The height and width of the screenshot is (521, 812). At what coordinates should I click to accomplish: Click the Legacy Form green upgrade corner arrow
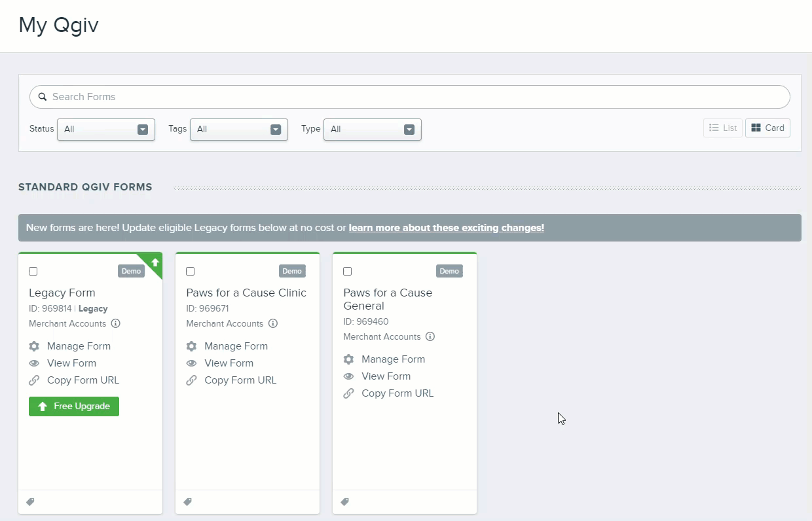coord(155,262)
